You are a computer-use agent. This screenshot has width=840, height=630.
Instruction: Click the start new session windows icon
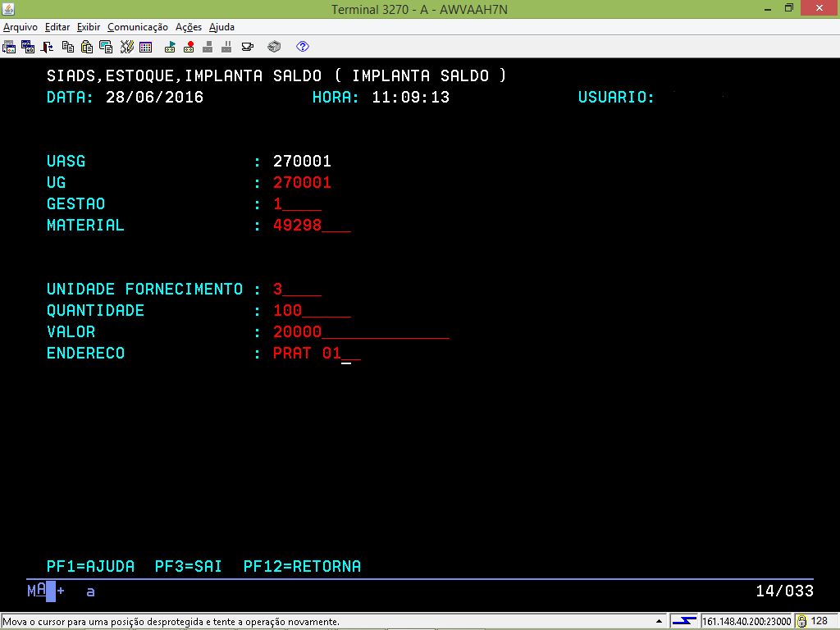tap(28, 47)
